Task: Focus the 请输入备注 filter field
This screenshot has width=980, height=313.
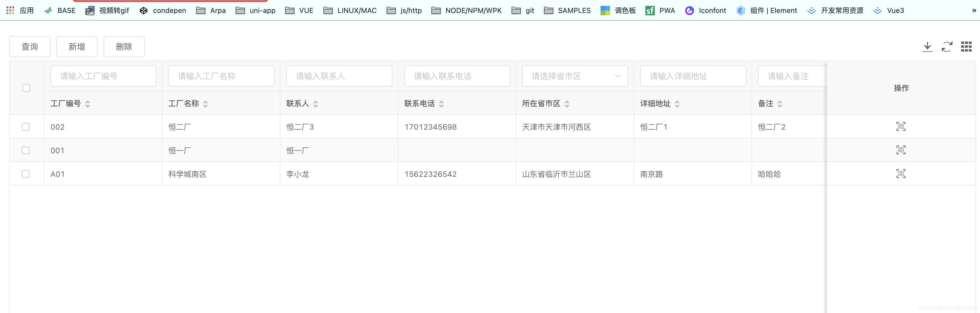Action: (x=792, y=76)
